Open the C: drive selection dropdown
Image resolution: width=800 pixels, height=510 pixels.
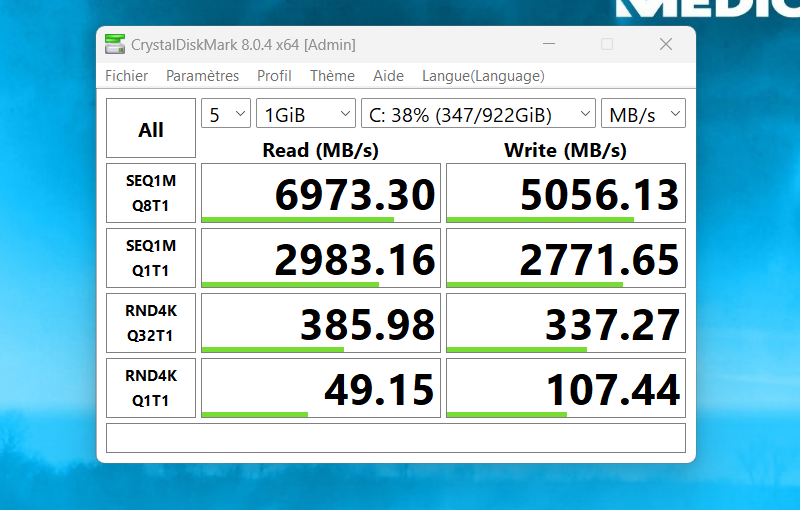(x=478, y=114)
